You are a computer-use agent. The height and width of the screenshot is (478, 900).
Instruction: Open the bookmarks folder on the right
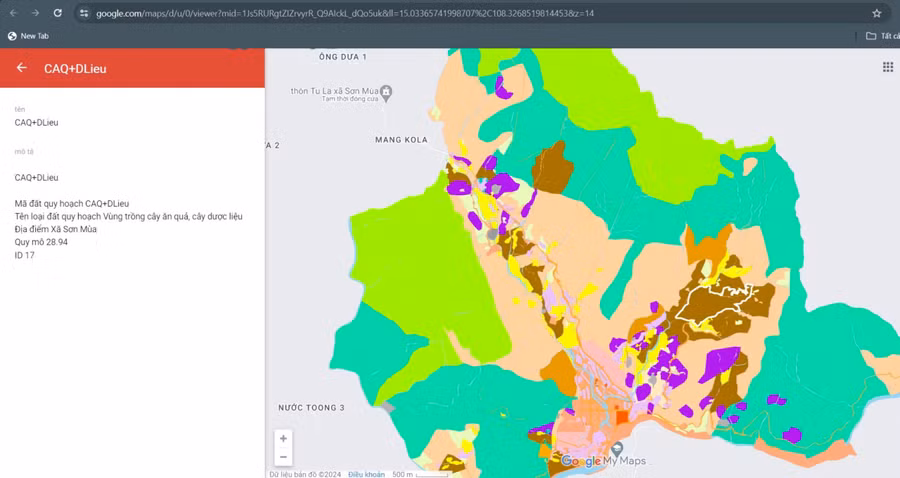(877, 36)
